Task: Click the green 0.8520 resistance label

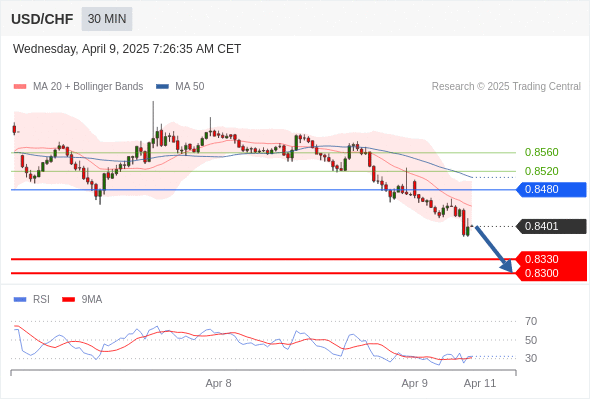Action: click(541, 171)
